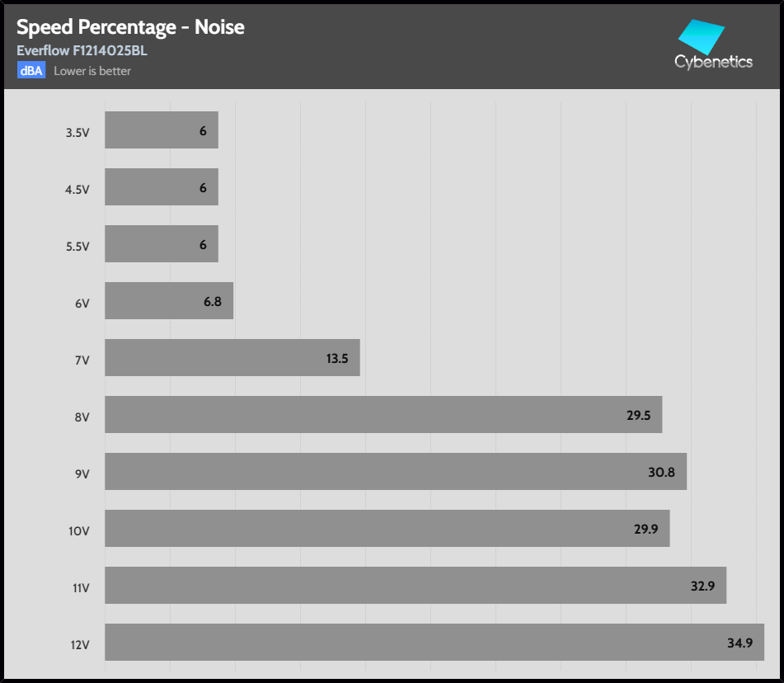Screen dimensions: 784x683
Task: Click the 34.9 value label
Action: 739,643
